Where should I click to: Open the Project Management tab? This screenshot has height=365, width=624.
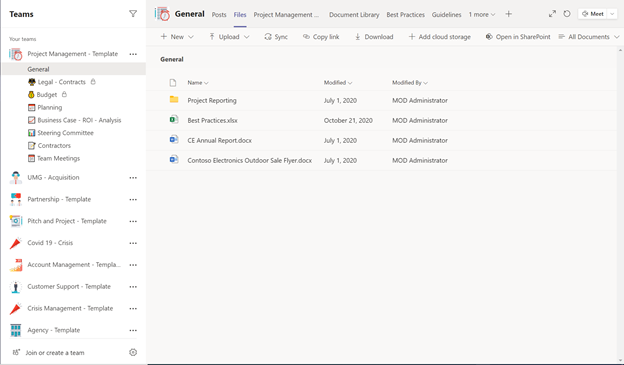click(286, 15)
